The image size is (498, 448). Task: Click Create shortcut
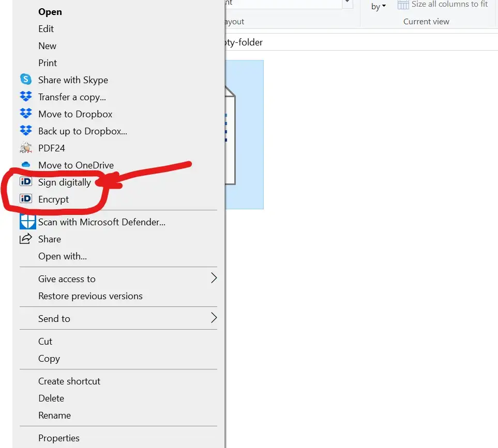click(x=69, y=381)
